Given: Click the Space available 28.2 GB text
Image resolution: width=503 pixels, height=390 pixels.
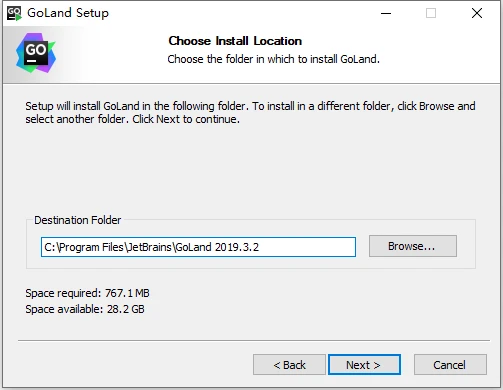Looking at the screenshot, I should 85,309.
